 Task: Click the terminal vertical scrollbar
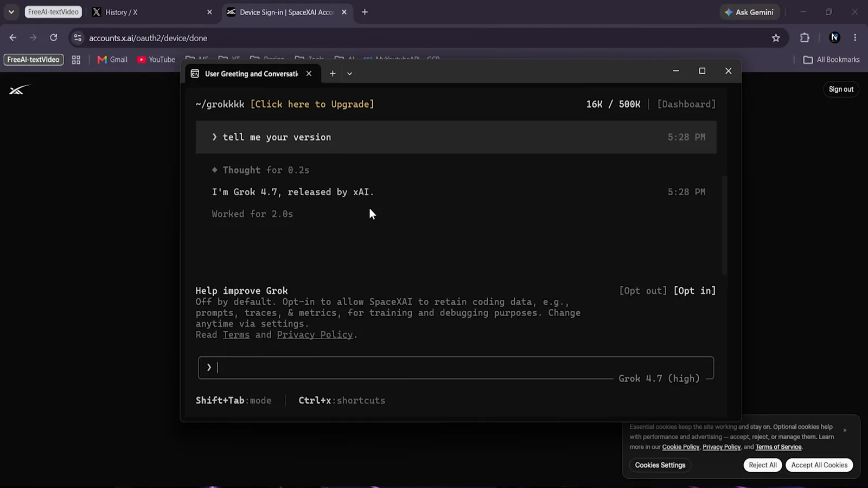pyautogui.click(x=724, y=225)
